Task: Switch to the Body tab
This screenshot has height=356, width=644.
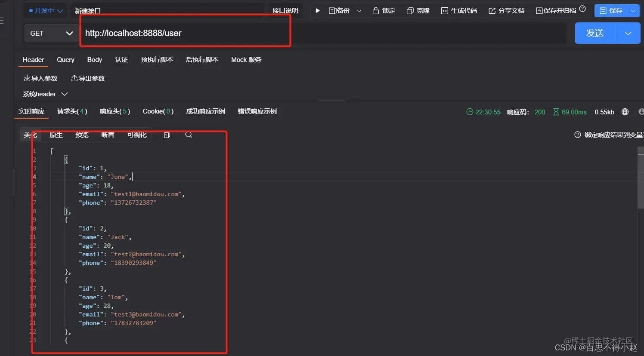Action: [95, 60]
